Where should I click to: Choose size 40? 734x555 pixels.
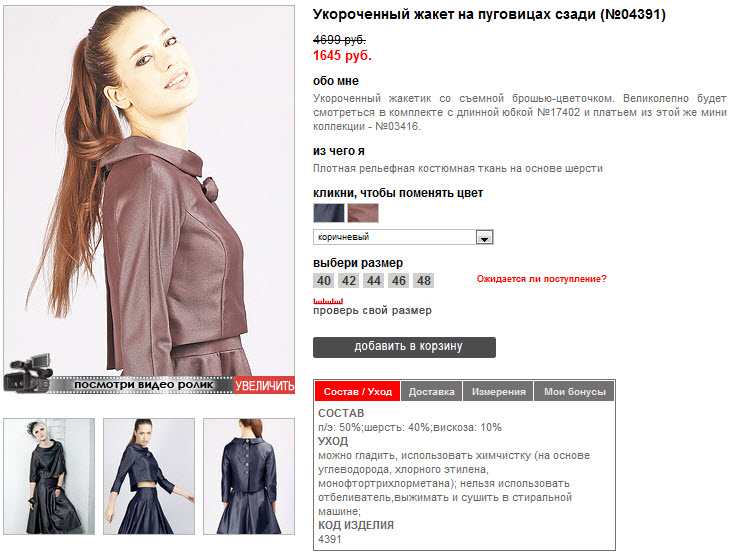(x=323, y=280)
